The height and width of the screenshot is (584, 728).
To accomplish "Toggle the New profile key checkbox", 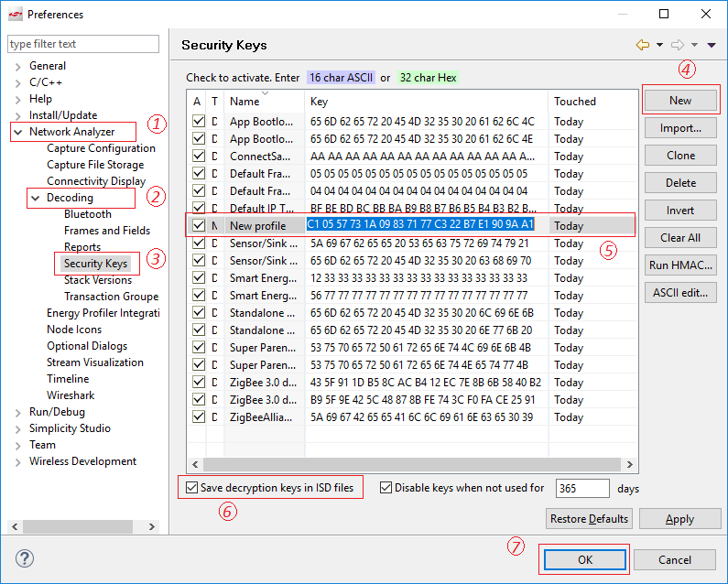I will (199, 225).
